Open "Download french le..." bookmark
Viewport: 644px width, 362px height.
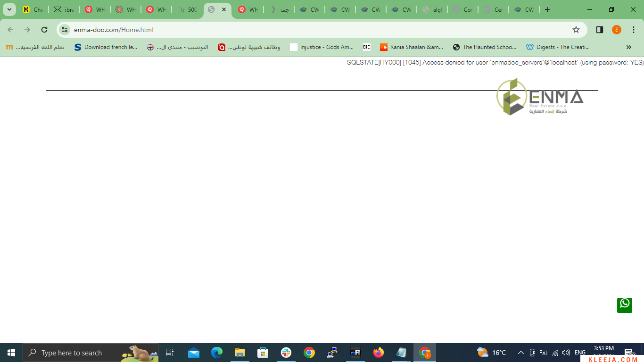coord(106,47)
